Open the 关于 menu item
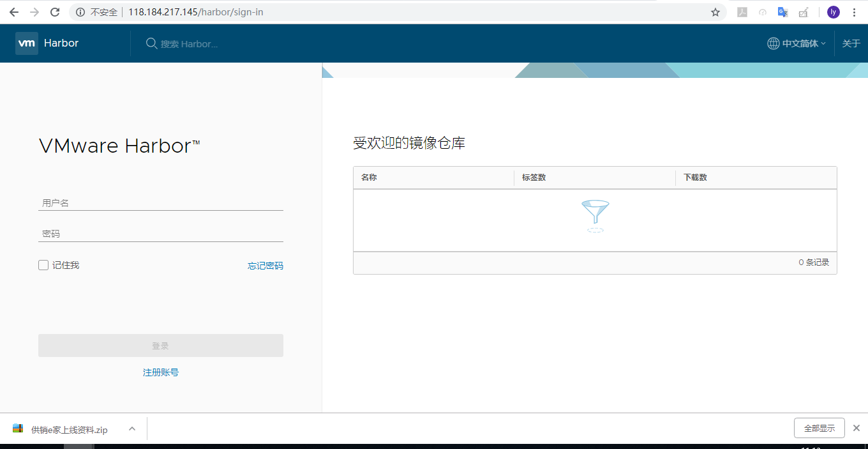Screen dimensions: 868x449 coord(851,43)
